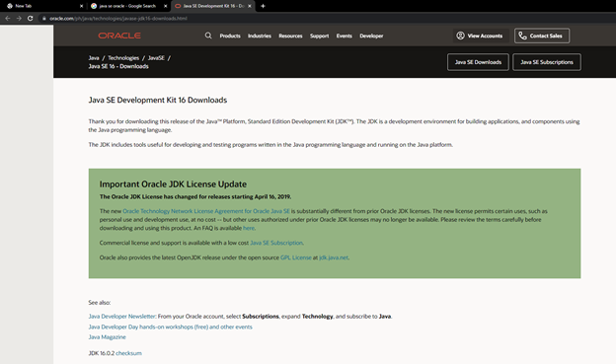Close the Java SE Development Kit 16 tab
Image resolution: width=616 pixels, height=364 pixels.
point(250,6)
